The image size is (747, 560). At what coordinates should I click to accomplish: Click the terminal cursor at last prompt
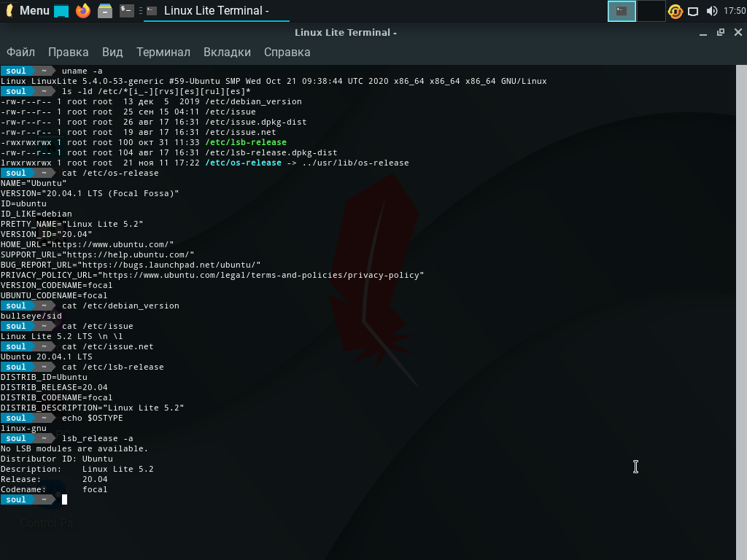[x=64, y=499]
